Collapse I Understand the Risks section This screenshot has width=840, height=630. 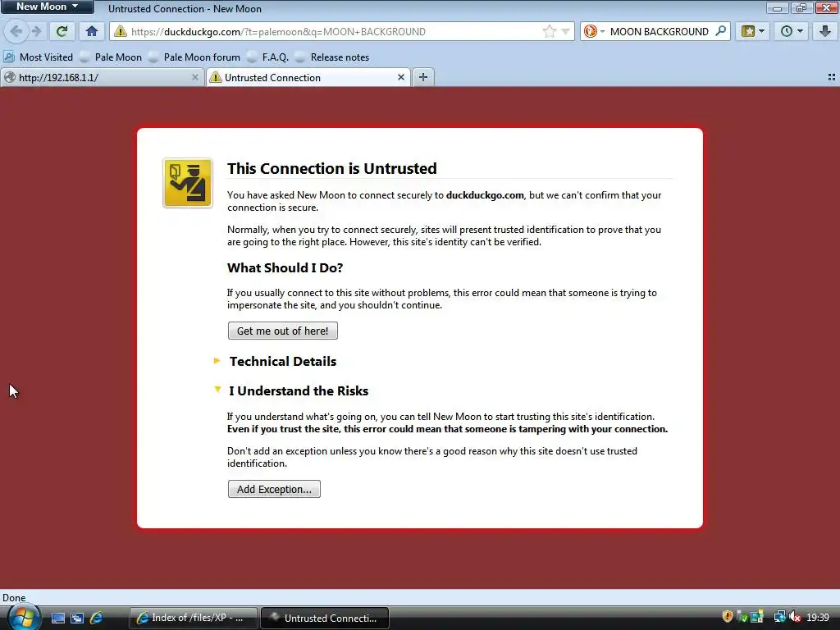click(x=292, y=390)
